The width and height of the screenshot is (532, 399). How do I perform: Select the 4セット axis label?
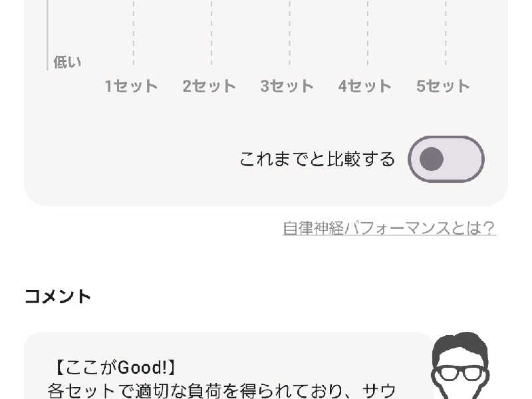point(364,86)
